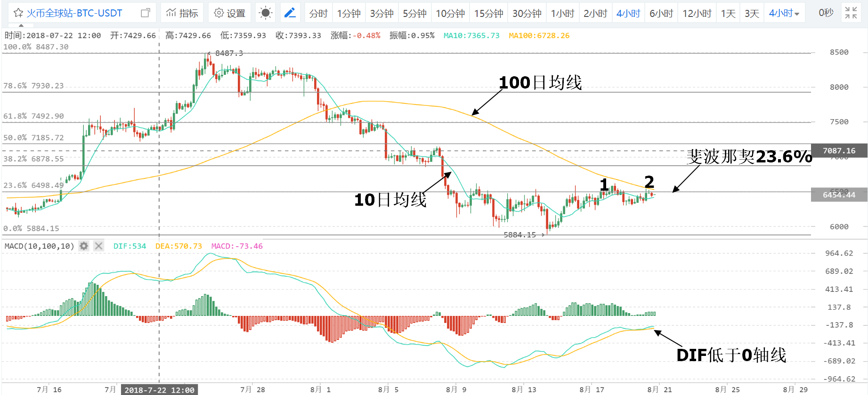868x395 pixels.
Task: Open MACD indicator settings gear
Action: coord(84,246)
